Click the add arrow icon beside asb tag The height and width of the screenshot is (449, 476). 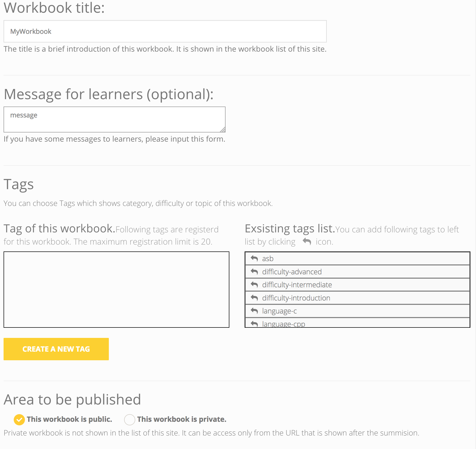click(x=254, y=258)
